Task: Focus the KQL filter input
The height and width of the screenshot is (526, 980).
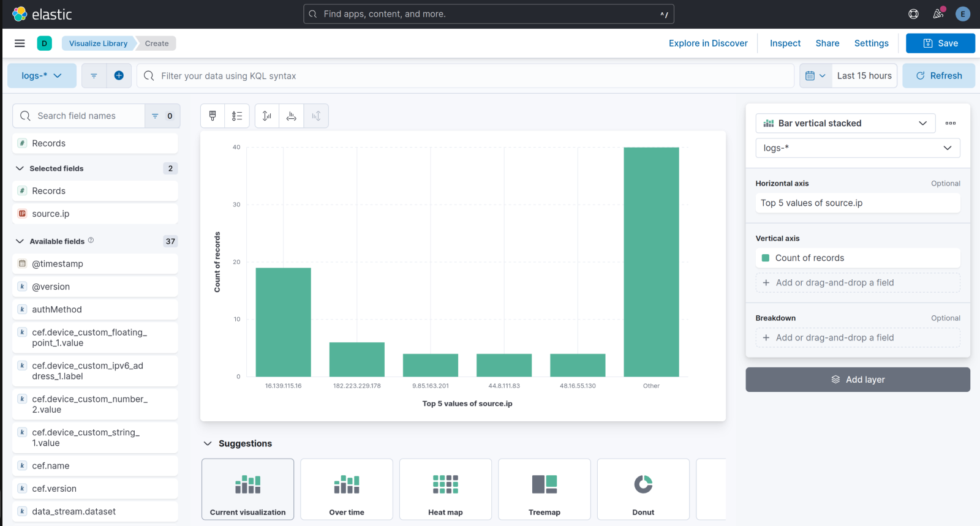Action: 466,76
